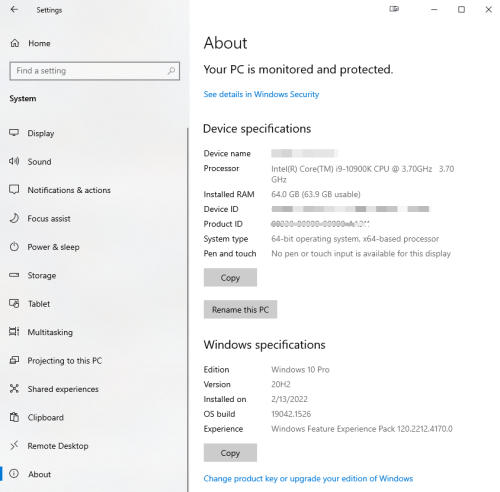Click the Shared experiences icon
Viewport: 500px width, 492px height.
coord(14,389)
